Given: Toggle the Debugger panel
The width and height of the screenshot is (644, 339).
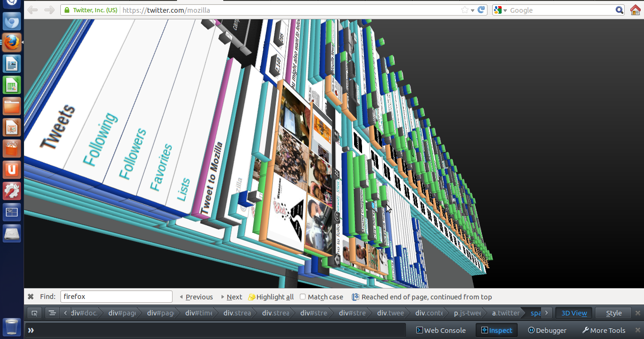Looking at the screenshot, I should (547, 331).
